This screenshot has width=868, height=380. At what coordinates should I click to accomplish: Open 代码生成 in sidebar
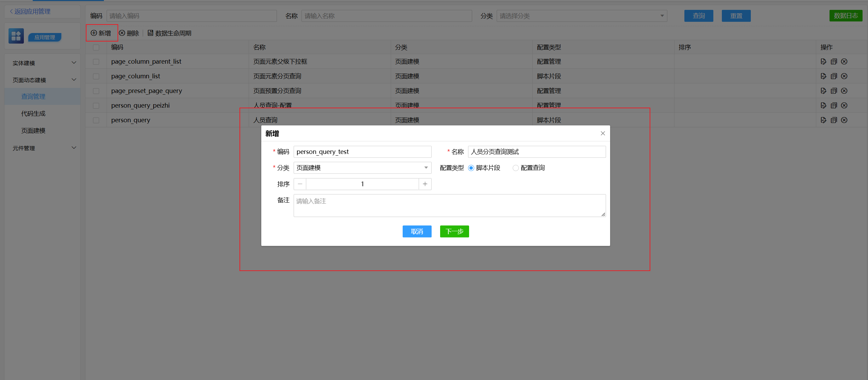pyautogui.click(x=33, y=114)
